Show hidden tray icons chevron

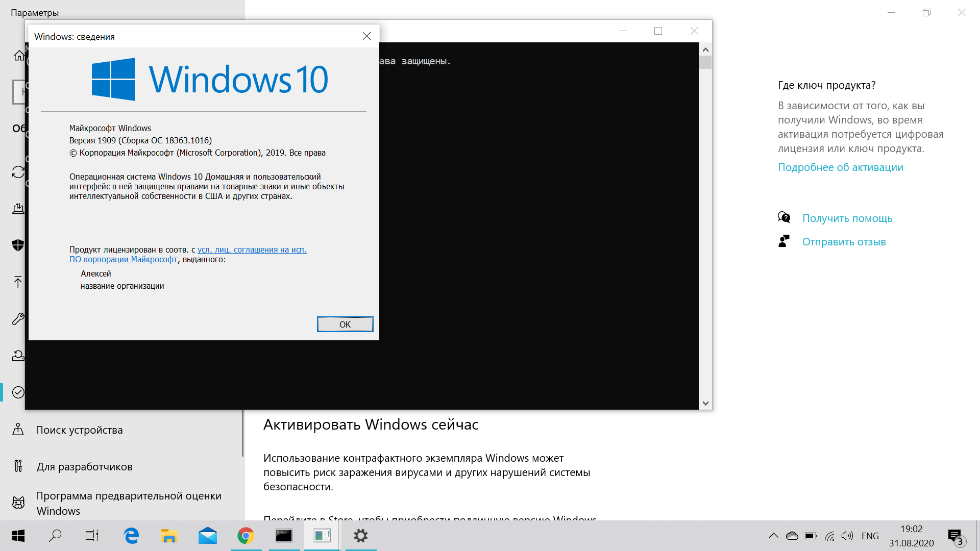pos(774,536)
